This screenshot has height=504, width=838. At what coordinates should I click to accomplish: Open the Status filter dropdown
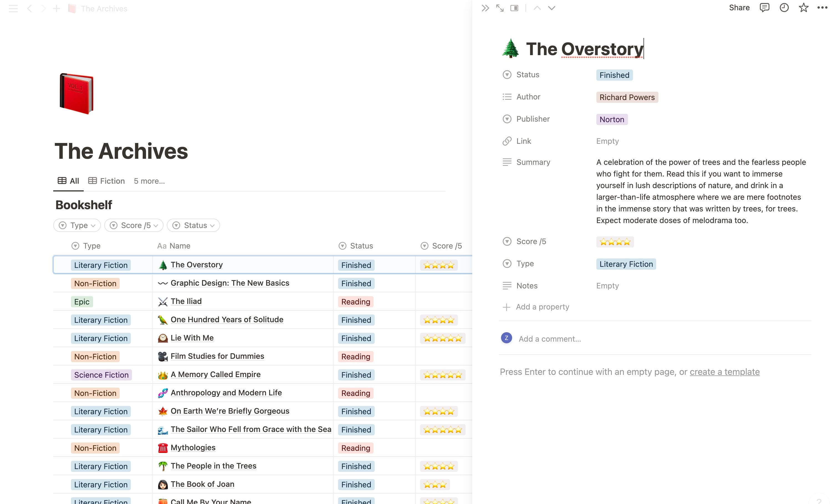(194, 225)
